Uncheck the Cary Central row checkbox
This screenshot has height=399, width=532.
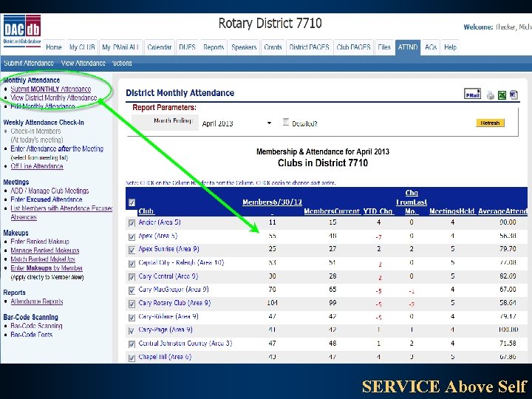132,277
